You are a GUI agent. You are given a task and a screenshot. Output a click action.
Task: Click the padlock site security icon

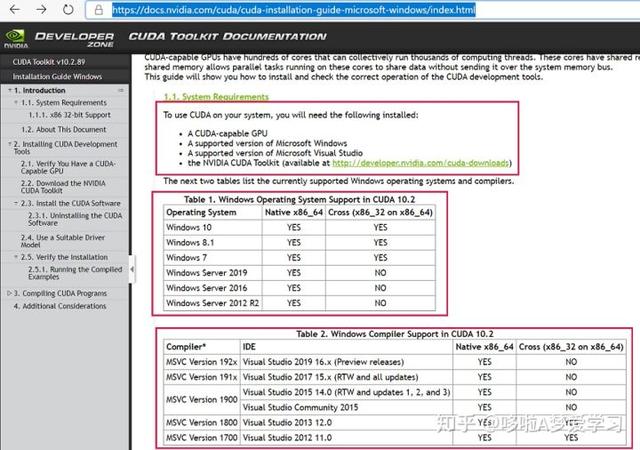pyautogui.click(x=99, y=10)
